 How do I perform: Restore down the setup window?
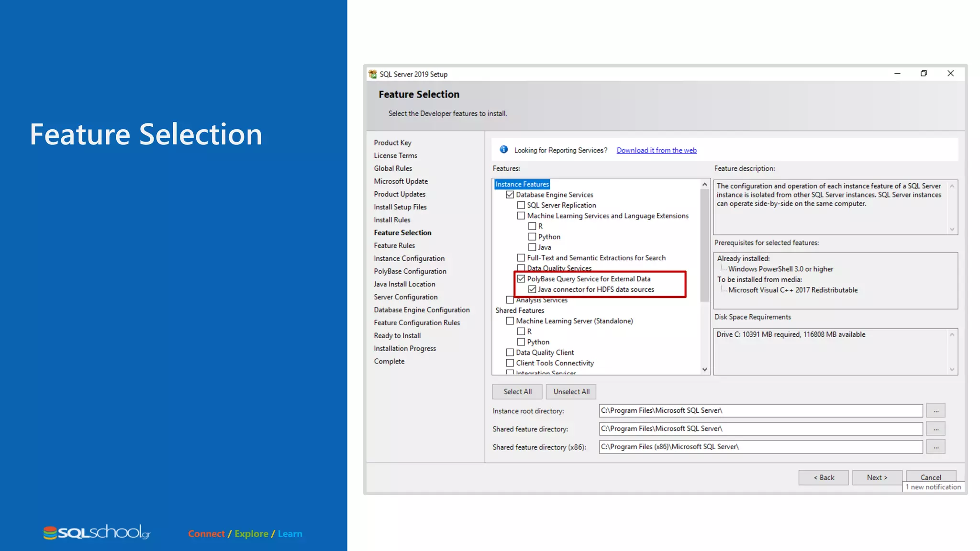pos(924,74)
